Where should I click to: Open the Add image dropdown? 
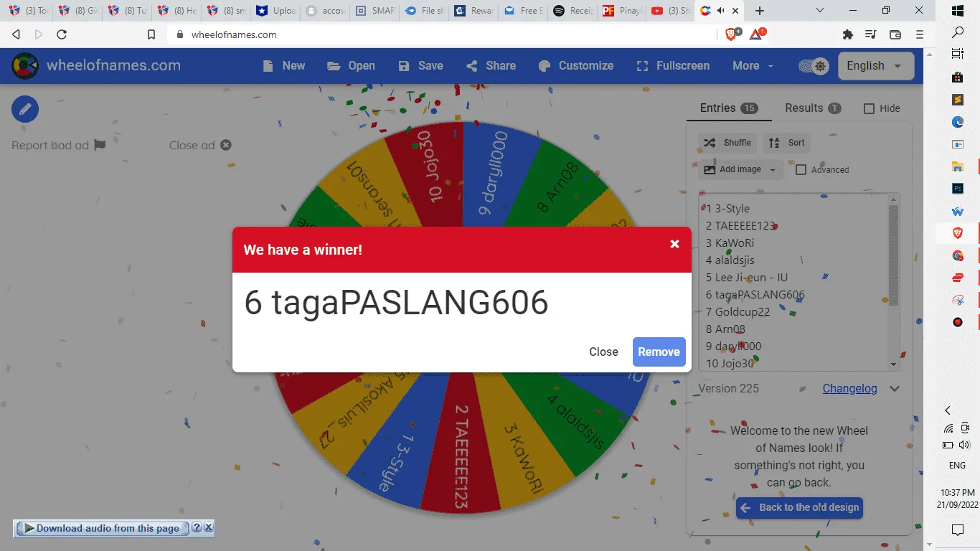tap(740, 169)
